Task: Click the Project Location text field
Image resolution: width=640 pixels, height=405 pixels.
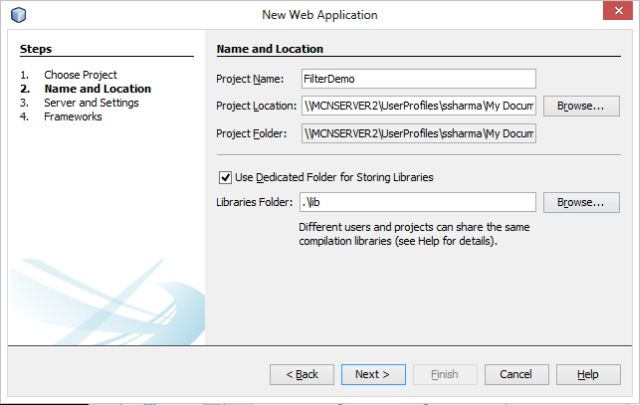Action: 418,106
